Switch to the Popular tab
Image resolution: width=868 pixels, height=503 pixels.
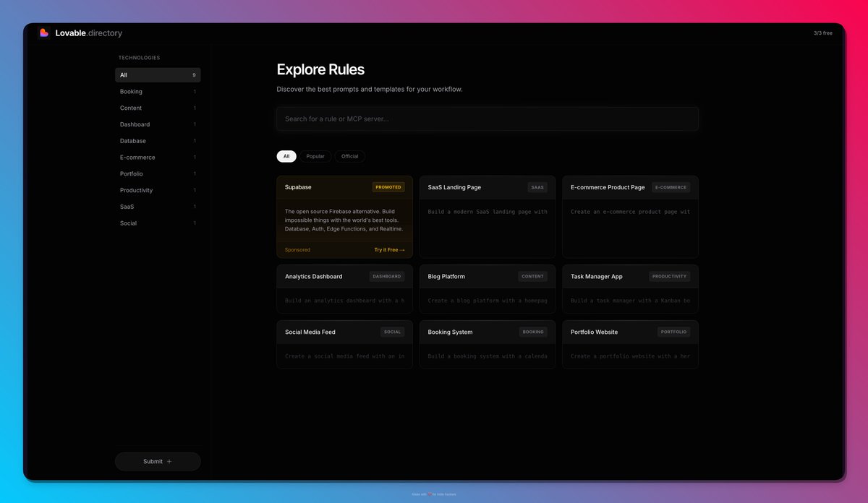tap(315, 156)
